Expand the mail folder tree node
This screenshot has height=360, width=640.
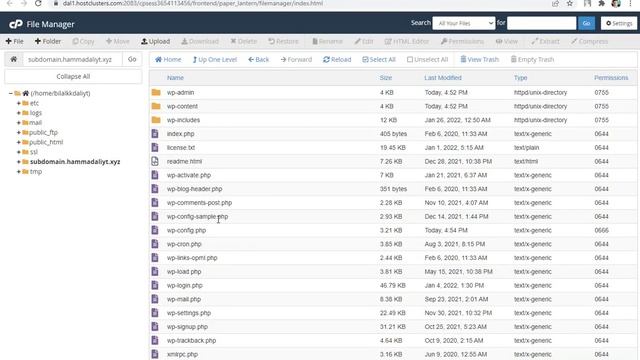pyautogui.click(x=18, y=123)
